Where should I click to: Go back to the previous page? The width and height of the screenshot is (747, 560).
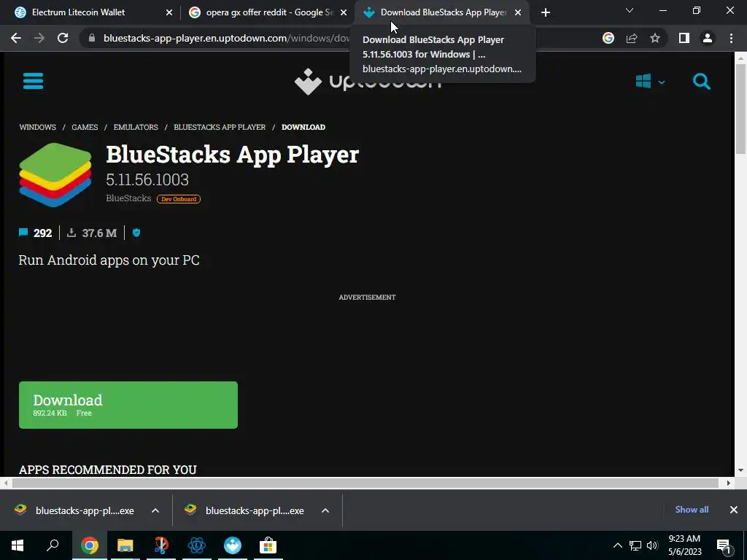click(16, 38)
